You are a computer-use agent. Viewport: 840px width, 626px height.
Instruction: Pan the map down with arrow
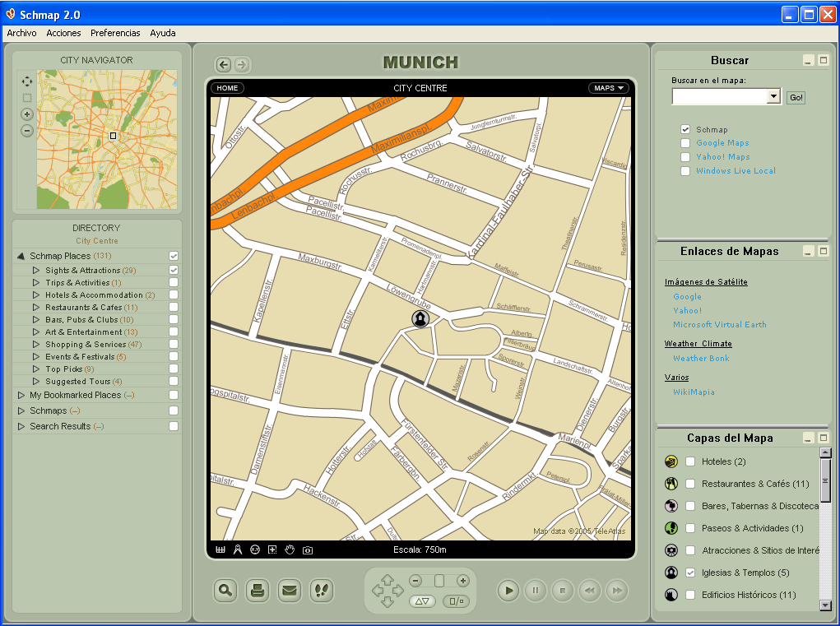[388, 601]
